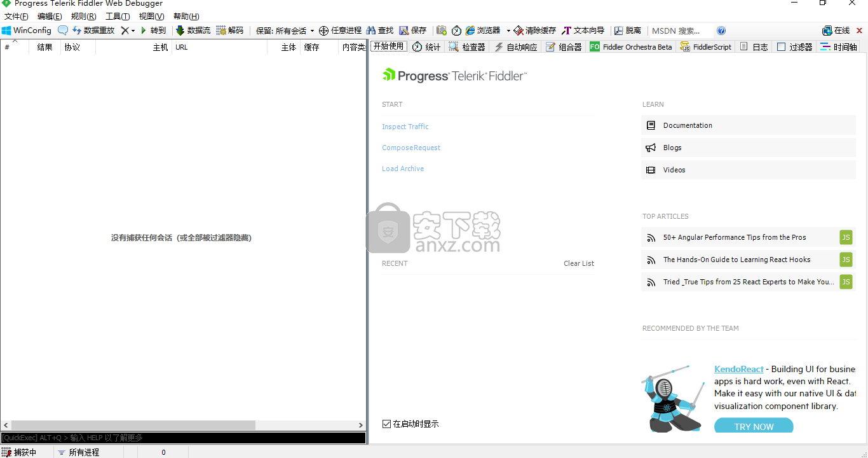This screenshot has height=458, width=868.
Task: Switch to 开始使用 tab
Action: (x=388, y=46)
